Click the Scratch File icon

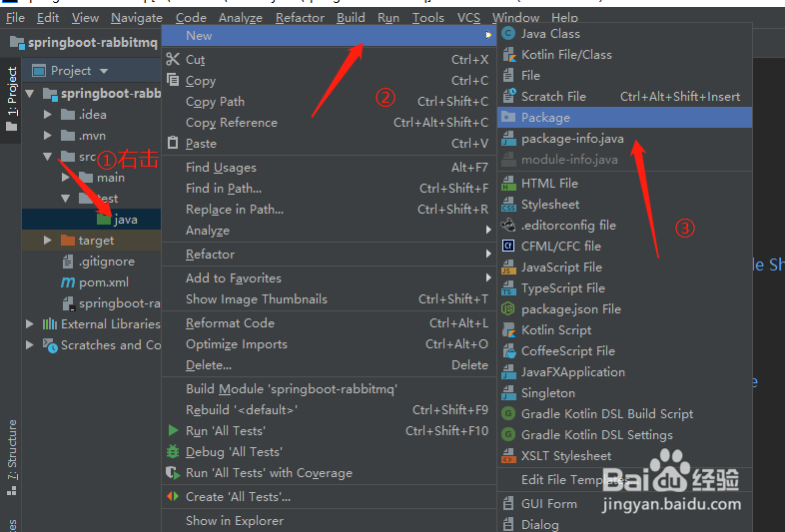(508, 96)
